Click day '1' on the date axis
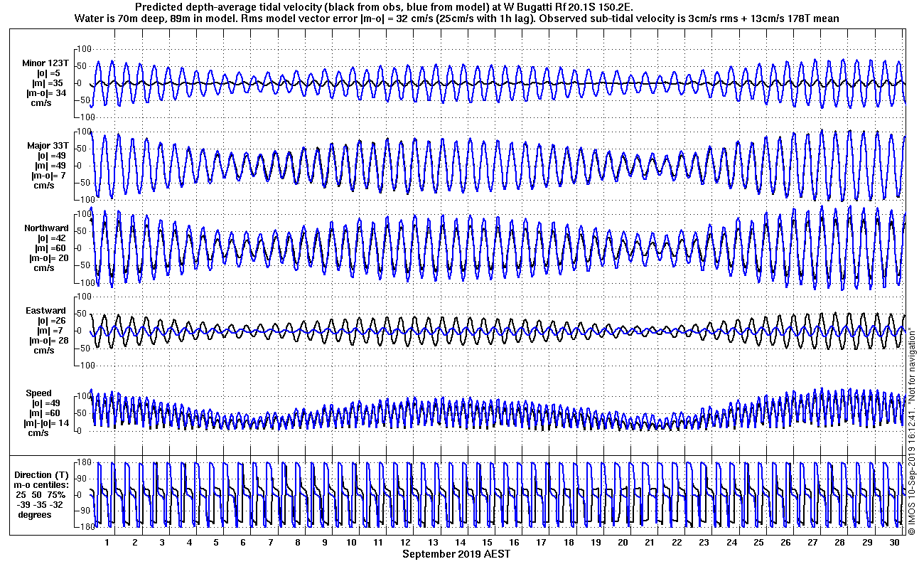 click(107, 543)
